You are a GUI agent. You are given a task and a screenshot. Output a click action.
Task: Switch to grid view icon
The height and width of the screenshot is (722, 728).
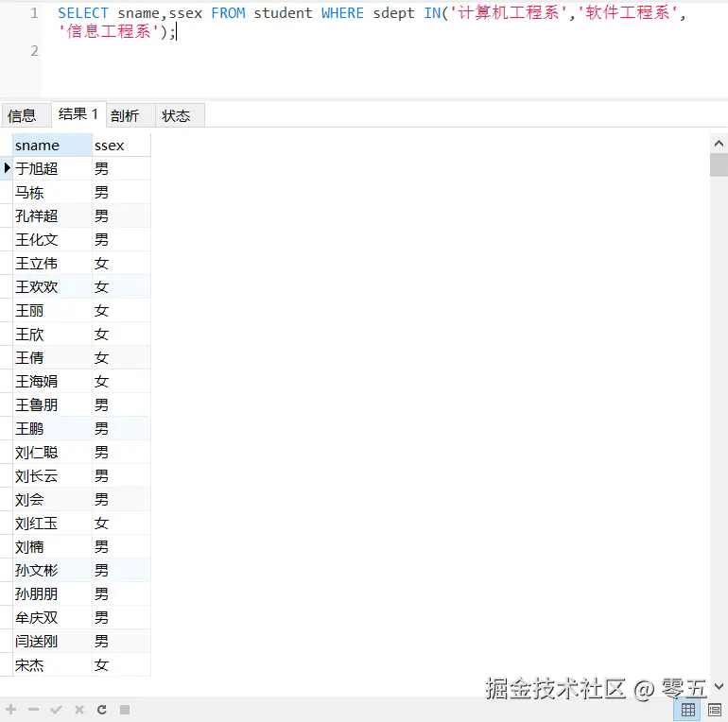click(x=687, y=710)
